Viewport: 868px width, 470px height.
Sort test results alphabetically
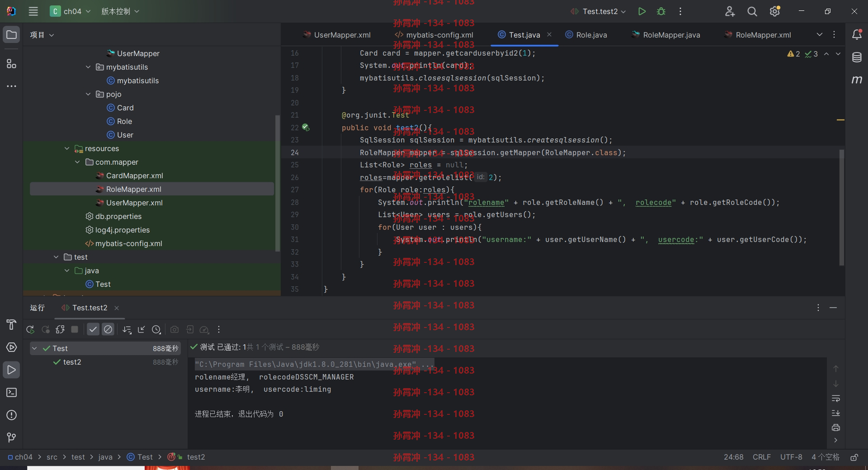pyautogui.click(x=127, y=330)
